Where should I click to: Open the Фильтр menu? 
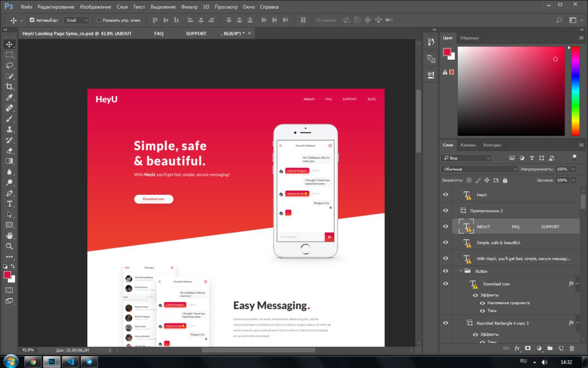189,7
